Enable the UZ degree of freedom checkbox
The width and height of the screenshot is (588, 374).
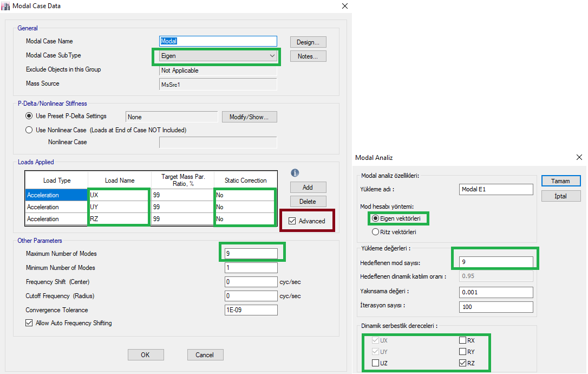[x=376, y=363]
